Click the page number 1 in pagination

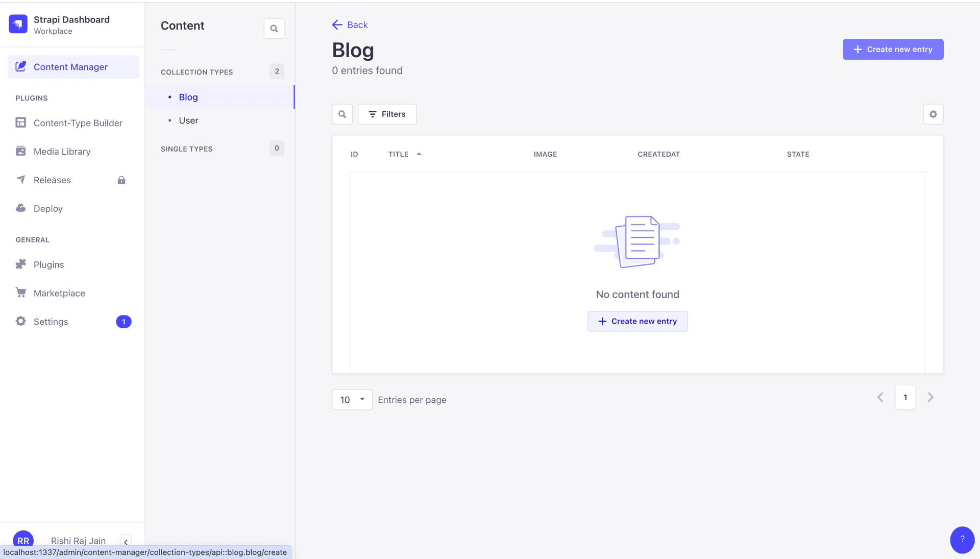pos(905,397)
